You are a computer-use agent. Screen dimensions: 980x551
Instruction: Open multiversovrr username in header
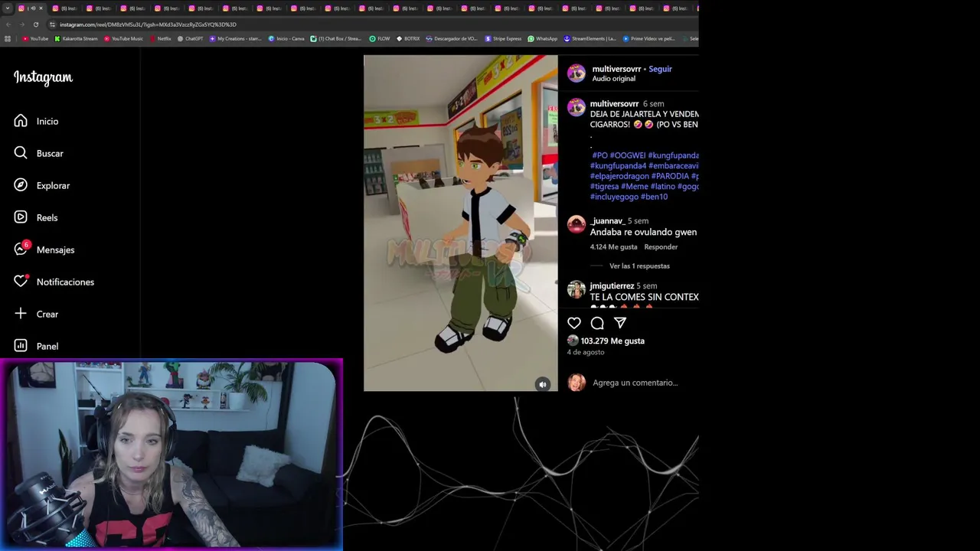616,69
